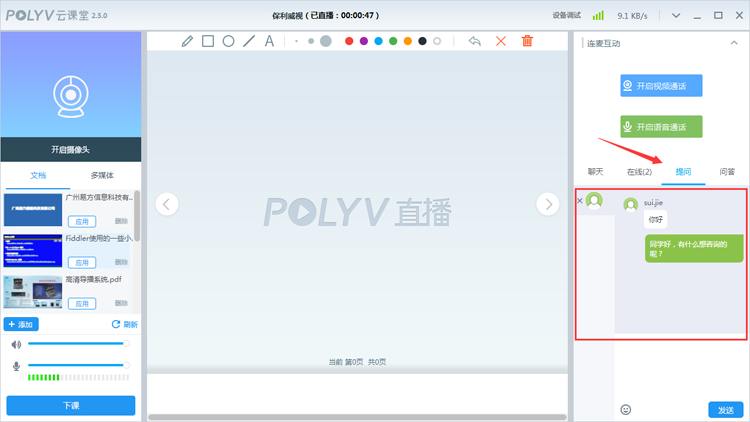Switch to the 多媒体 tab
The width and height of the screenshot is (750, 422).
104,175
